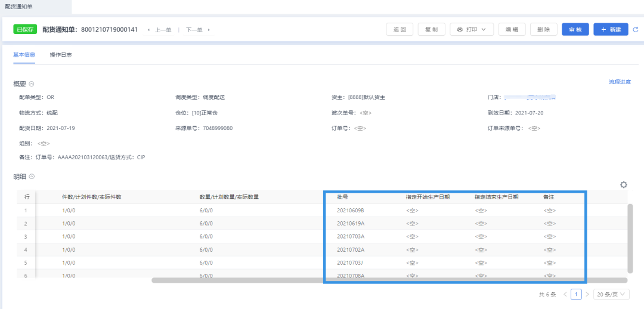The image size is (644, 309).
Task: Click the pagination previous page arrow
Action: (x=565, y=294)
